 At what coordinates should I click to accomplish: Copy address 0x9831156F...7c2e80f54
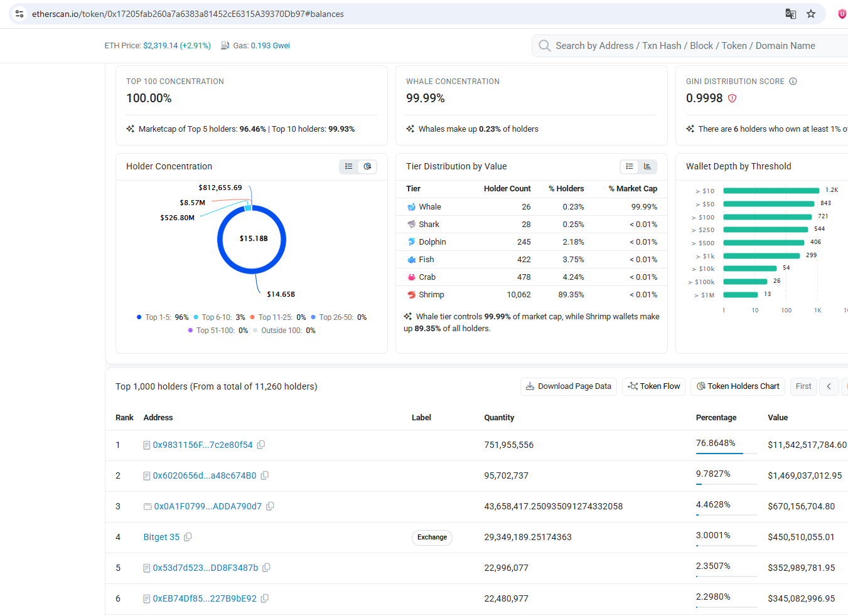[x=261, y=445]
